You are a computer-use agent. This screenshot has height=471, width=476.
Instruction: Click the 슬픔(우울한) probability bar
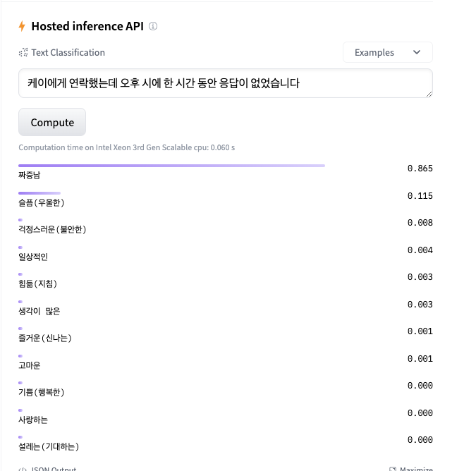[x=39, y=193]
